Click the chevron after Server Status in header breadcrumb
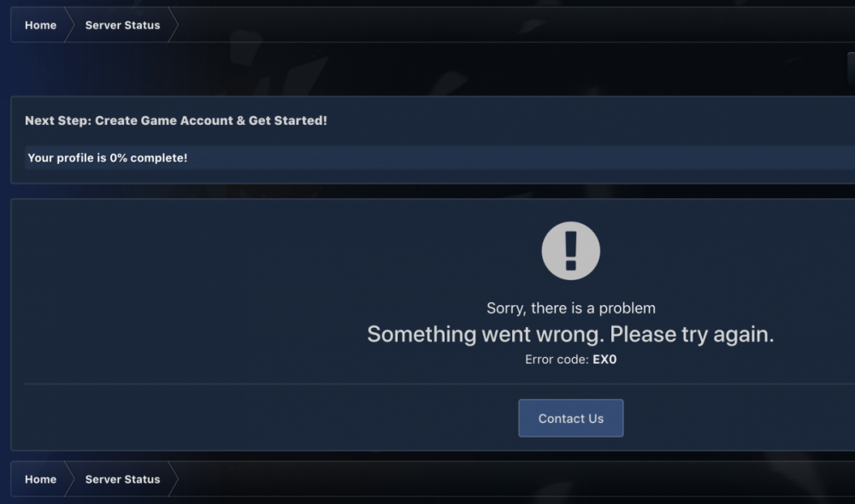 click(173, 25)
